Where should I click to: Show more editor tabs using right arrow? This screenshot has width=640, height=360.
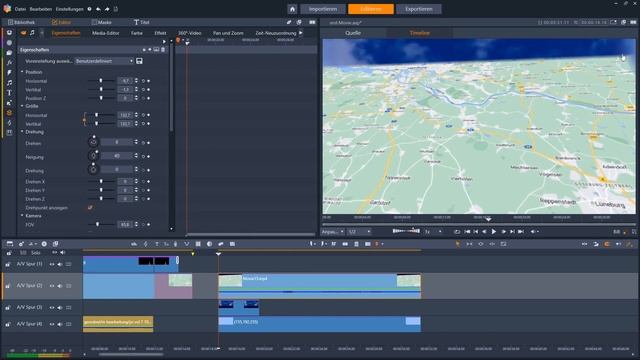click(x=301, y=33)
